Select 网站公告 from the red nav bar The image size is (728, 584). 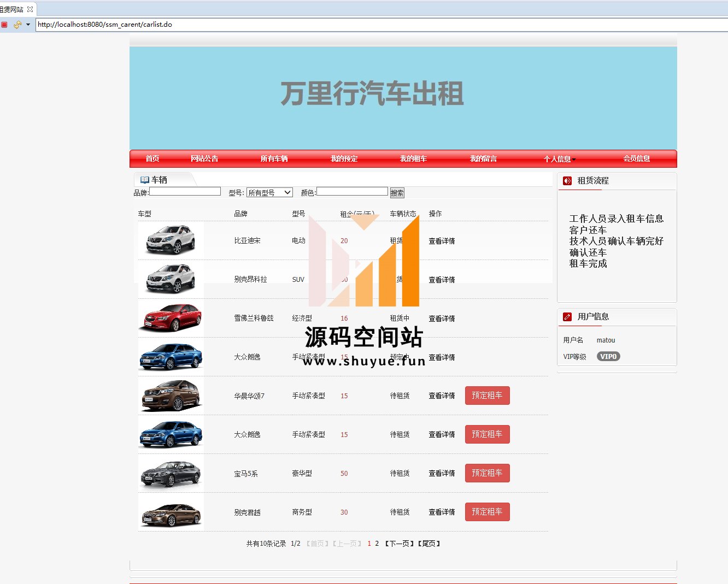tap(204, 158)
